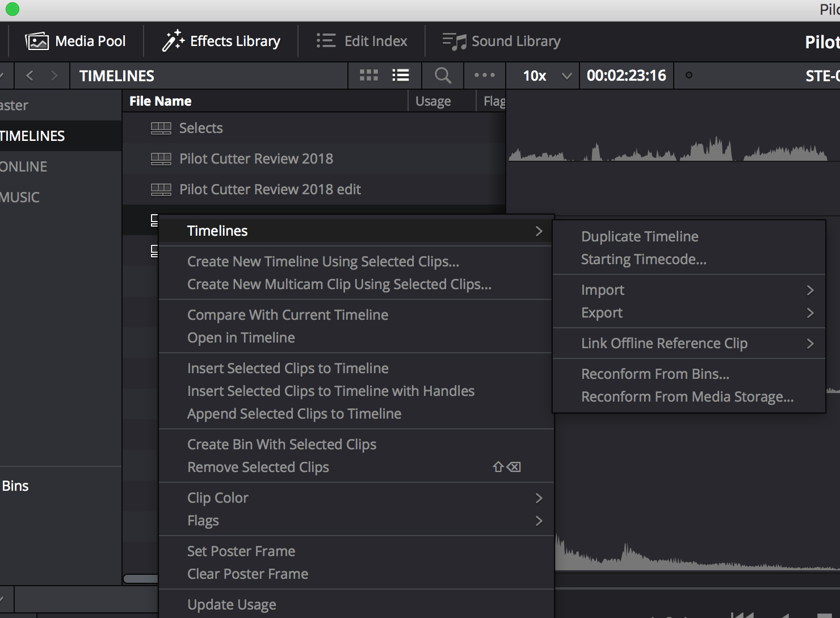Sort by Flag column header
Image resolution: width=840 pixels, height=618 pixels.
tap(492, 101)
